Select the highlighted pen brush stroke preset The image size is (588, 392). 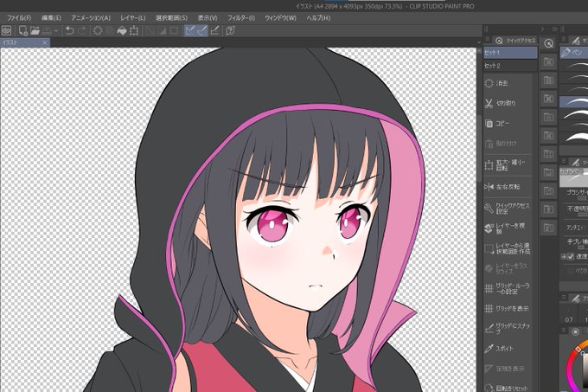[x=574, y=101]
